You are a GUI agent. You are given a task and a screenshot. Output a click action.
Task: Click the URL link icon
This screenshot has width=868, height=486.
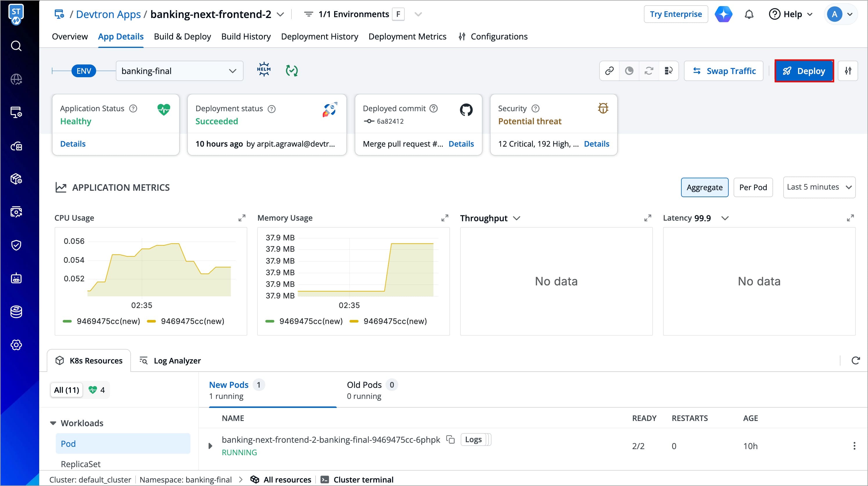click(609, 71)
